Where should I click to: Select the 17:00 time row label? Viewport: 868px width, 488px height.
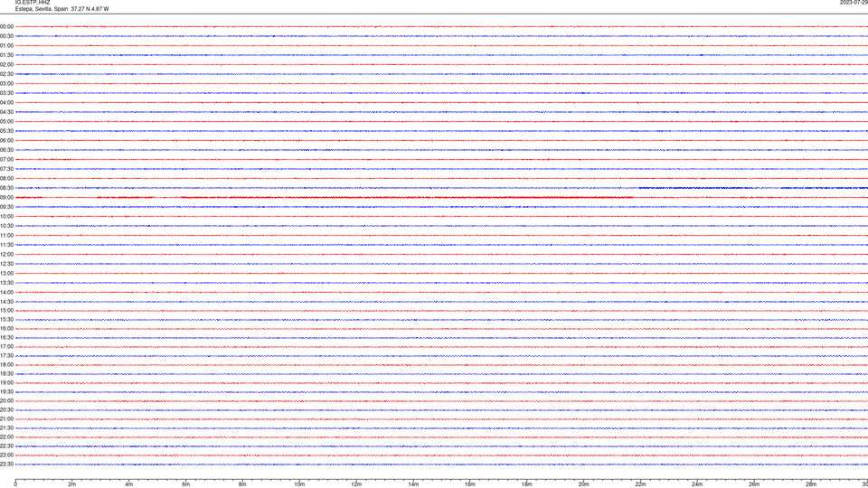point(6,347)
